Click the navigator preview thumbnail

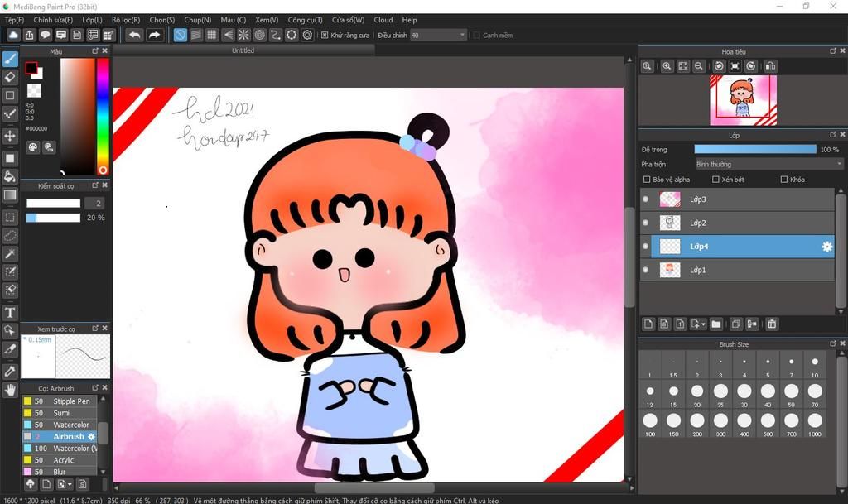(x=743, y=100)
